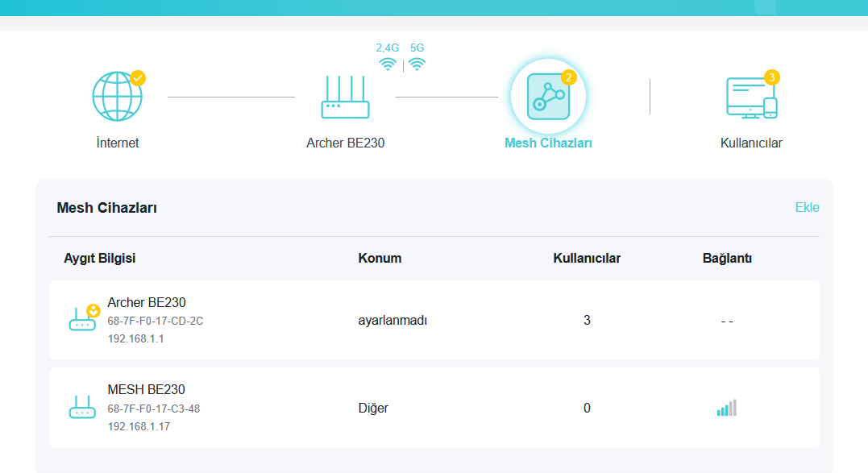
Task: Click the Internet globe icon
Action: click(118, 96)
